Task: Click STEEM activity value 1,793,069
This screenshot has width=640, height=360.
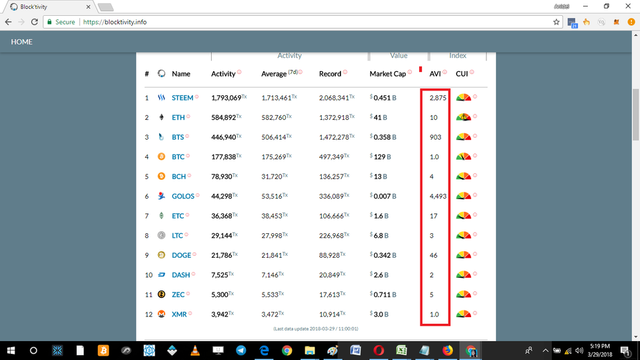Action: [226, 98]
